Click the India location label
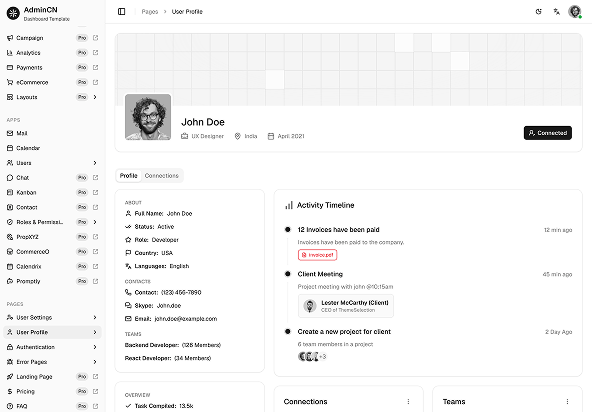Screen dimensions: 592x412 pyautogui.click(x=251, y=136)
